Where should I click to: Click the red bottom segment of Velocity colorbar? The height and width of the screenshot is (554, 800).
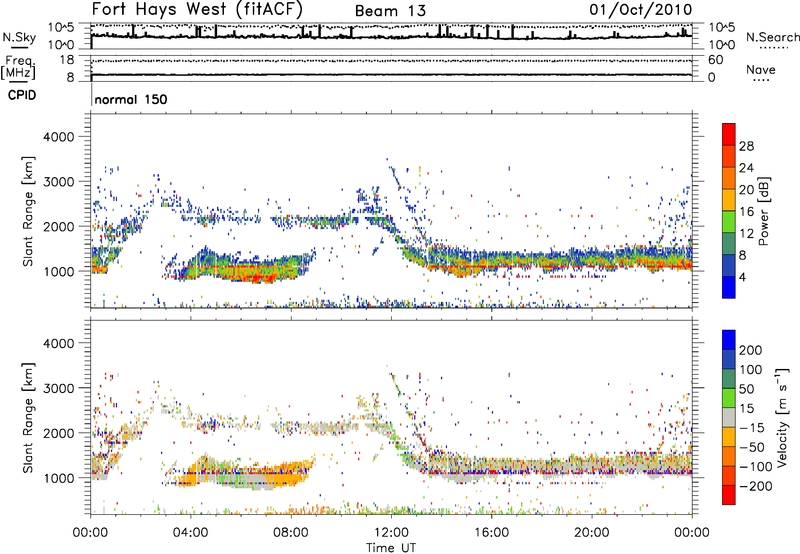[729, 495]
